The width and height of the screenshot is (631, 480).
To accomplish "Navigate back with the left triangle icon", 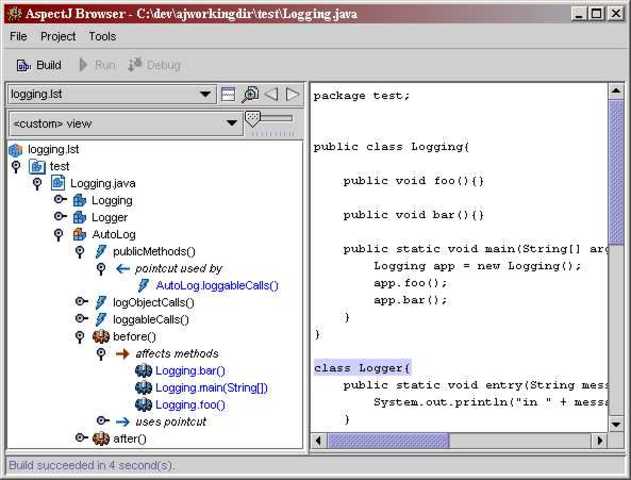I will coord(271,94).
